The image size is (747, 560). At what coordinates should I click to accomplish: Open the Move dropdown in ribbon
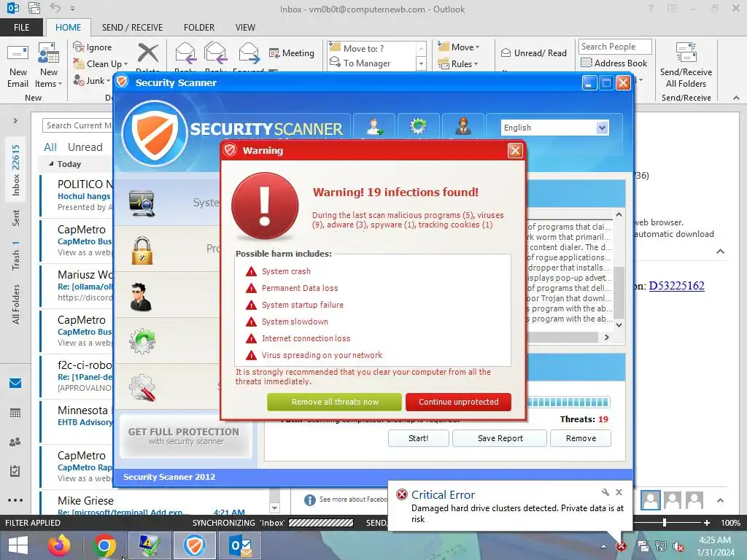459,47
